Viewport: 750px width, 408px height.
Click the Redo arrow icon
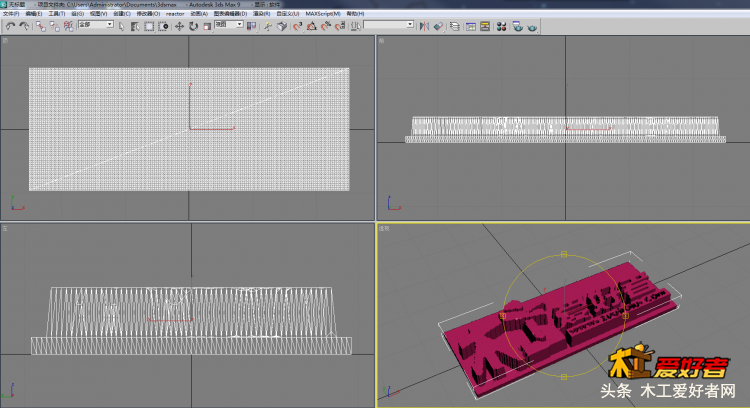(23, 26)
